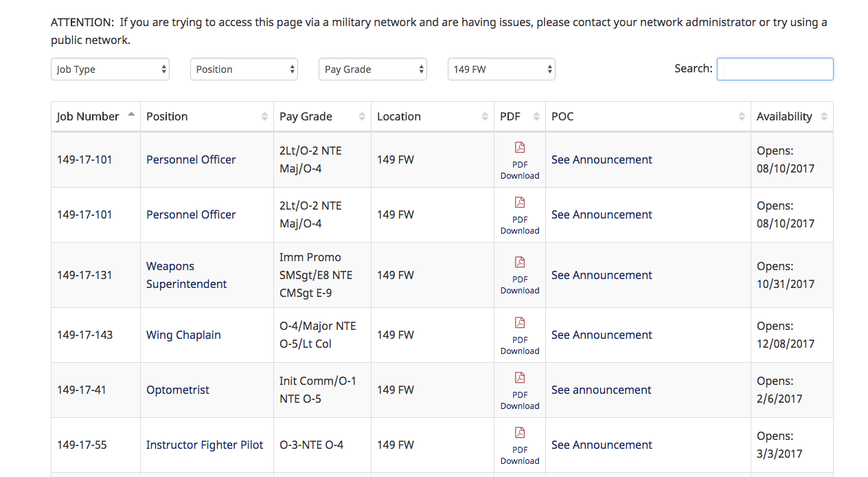Screen dimensions: 868x477
Task: Open the Instructor Fighter Pilot link
Action: [205, 445]
